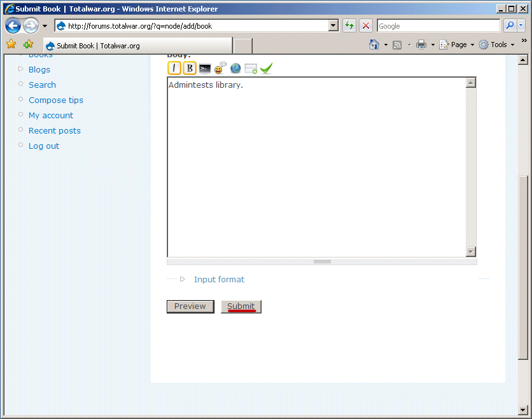Click the Submit button
This screenshot has height=419, width=532.
[241, 306]
